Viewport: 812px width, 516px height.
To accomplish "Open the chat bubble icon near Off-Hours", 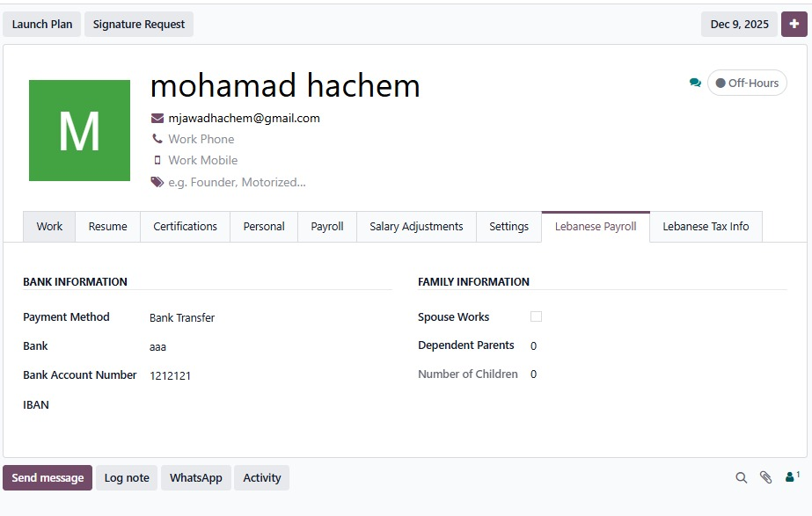I will pyautogui.click(x=695, y=83).
